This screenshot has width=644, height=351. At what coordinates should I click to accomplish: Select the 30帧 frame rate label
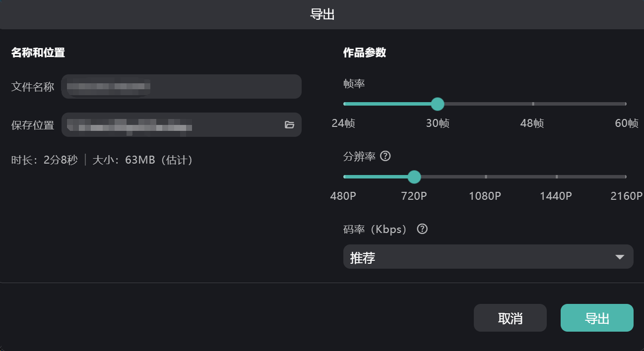click(x=438, y=123)
